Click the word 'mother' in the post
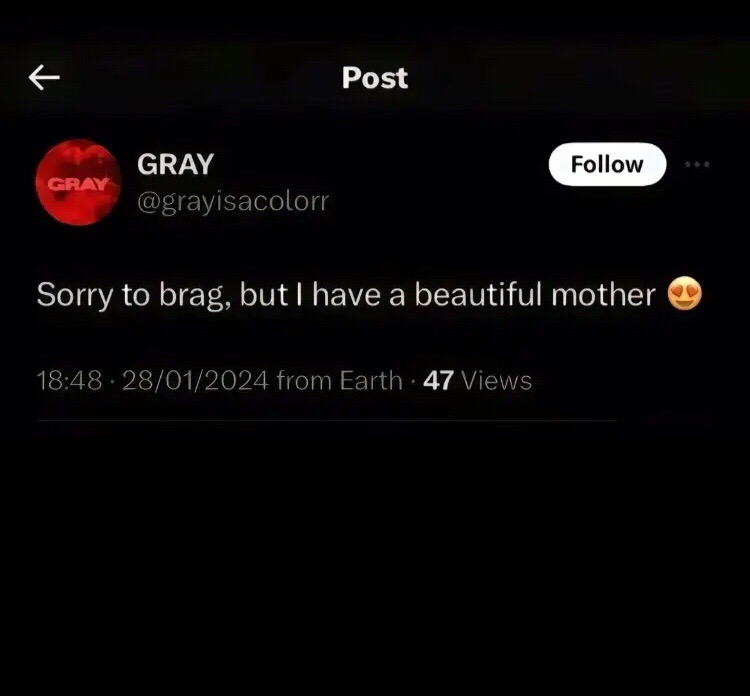Screen dimensions: 750x696 coord(603,295)
